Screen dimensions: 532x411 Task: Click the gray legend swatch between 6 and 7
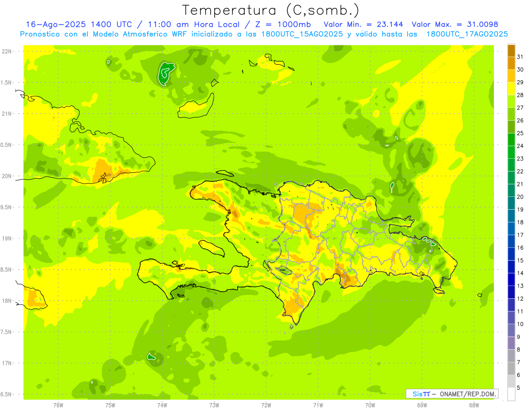tap(511, 368)
